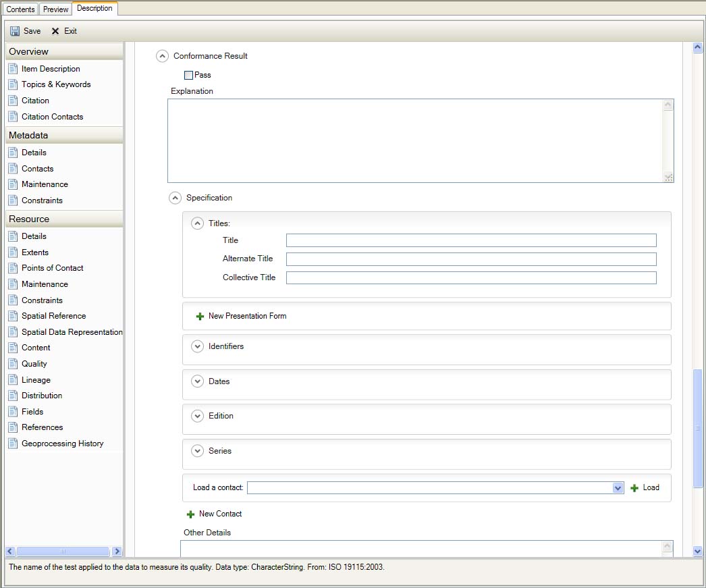The width and height of the screenshot is (706, 588).
Task: Click the Geoprocessing History page icon
Action: [13, 444]
